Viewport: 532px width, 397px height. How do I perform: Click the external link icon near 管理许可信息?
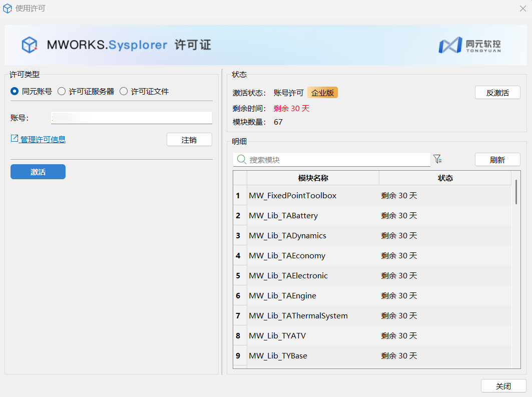click(14, 139)
